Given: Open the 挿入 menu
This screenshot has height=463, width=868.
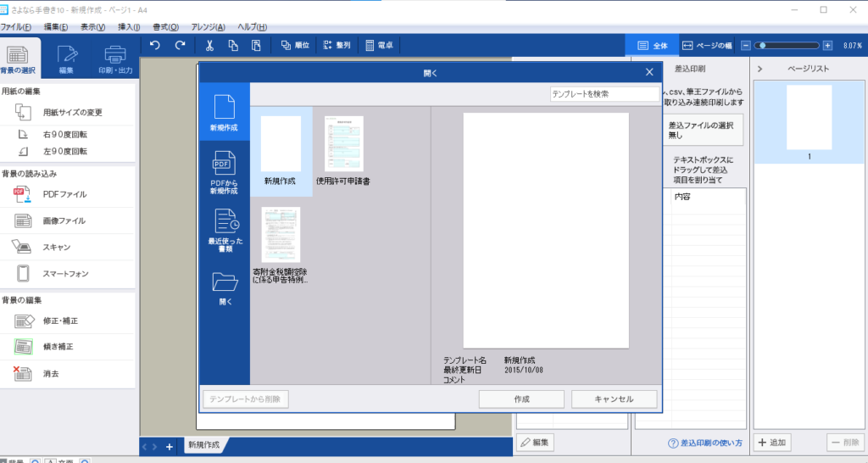Looking at the screenshot, I should click(129, 27).
